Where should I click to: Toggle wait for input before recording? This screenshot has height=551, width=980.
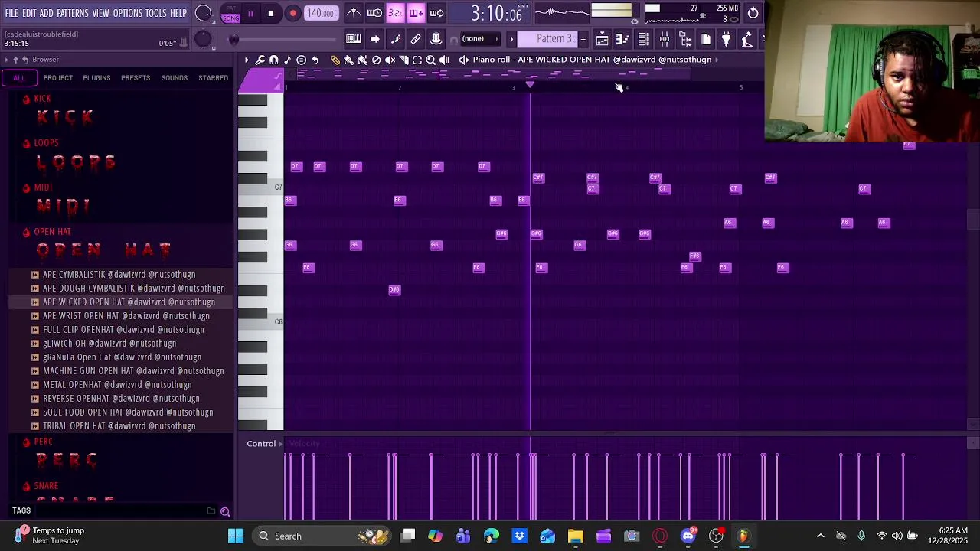tap(374, 13)
